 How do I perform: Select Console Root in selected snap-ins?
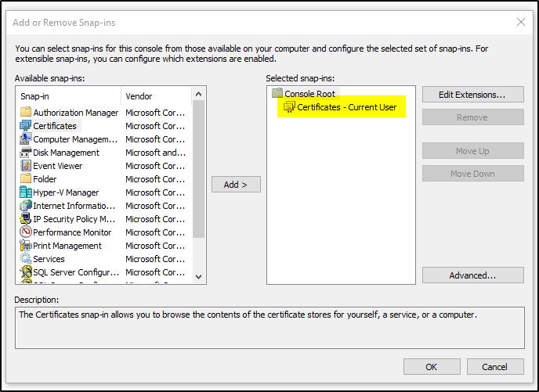pos(309,94)
